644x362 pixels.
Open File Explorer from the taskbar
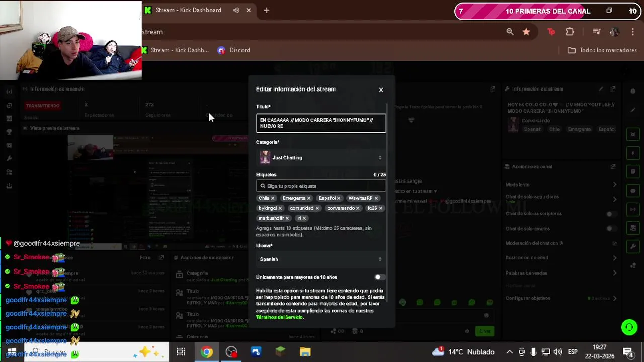pos(305,352)
